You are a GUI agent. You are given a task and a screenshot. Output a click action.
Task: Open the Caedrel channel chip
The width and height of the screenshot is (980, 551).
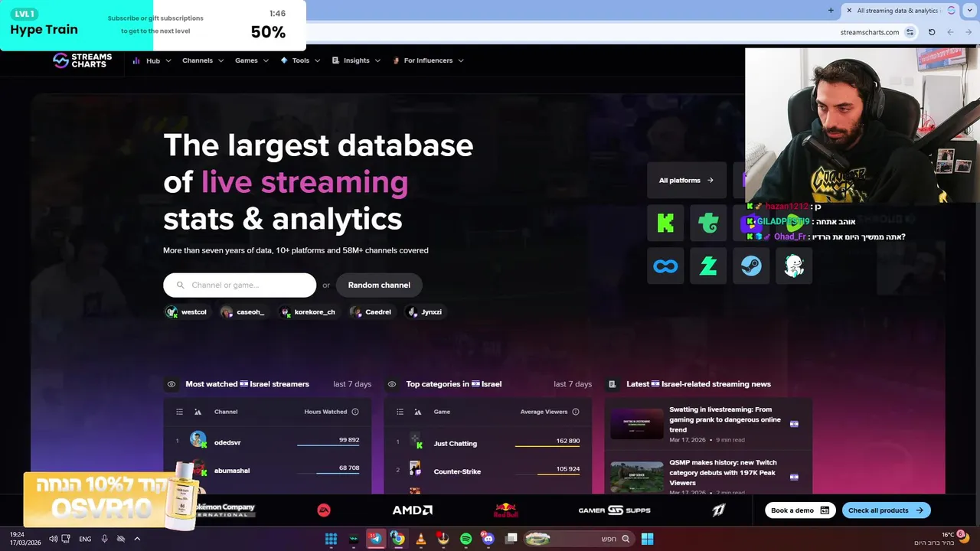point(372,311)
